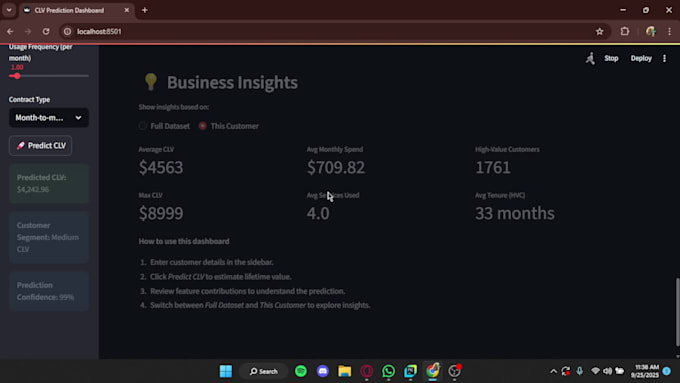
Task: Click the Business Insights heading
Action: [232, 82]
